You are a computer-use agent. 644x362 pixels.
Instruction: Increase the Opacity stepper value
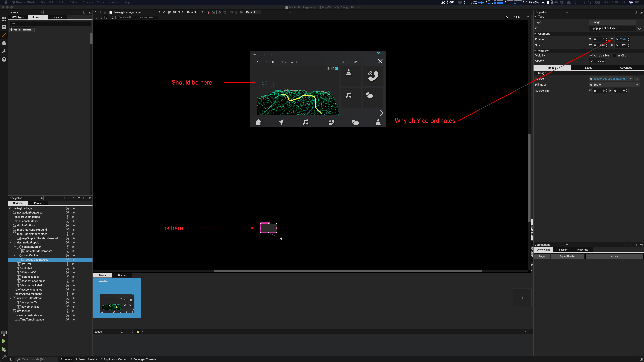coord(603,60)
